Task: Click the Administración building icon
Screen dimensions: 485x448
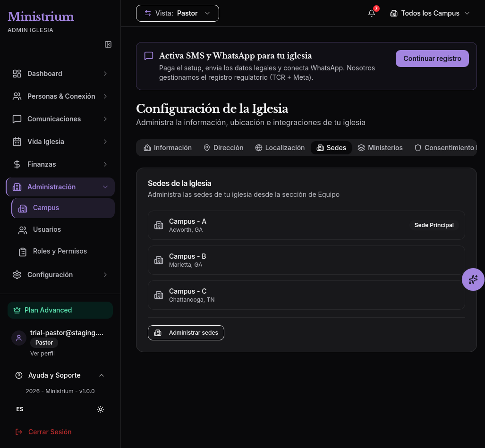Action: (x=17, y=187)
